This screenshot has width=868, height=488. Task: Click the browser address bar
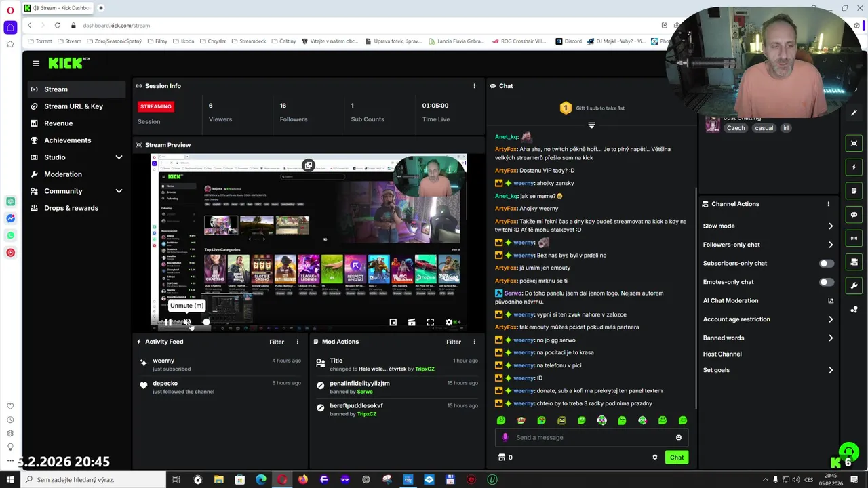366,26
